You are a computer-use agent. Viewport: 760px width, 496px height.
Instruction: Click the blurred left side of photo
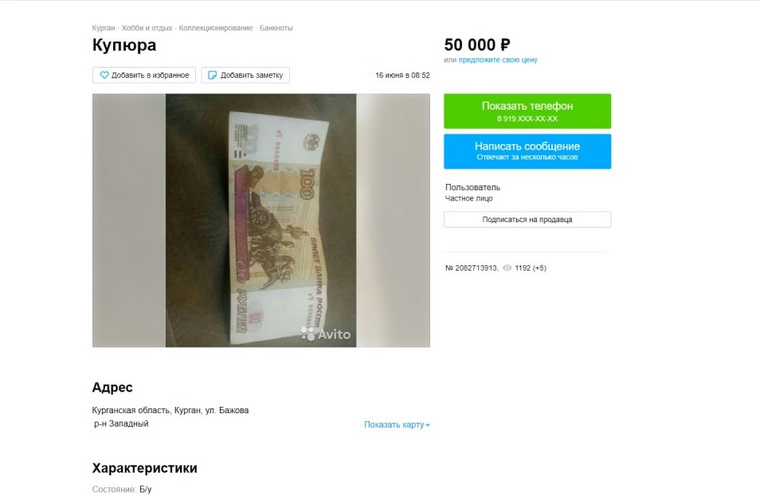click(x=129, y=220)
